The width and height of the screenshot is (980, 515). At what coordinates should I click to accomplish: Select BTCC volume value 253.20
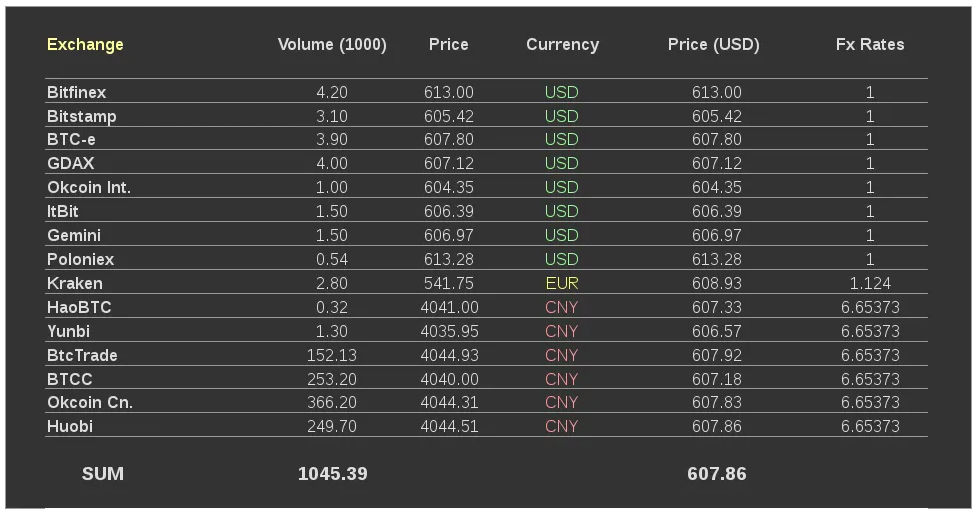tap(331, 379)
